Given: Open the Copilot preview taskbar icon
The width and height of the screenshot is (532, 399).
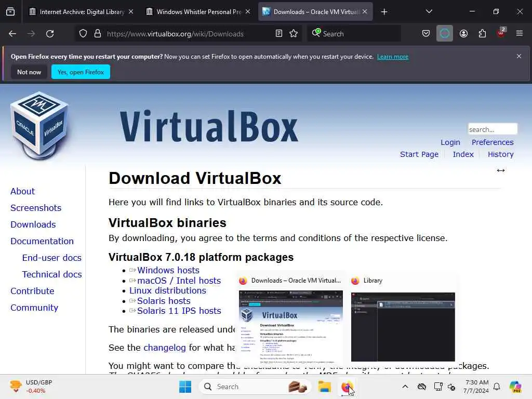Looking at the screenshot, I should [x=515, y=387].
